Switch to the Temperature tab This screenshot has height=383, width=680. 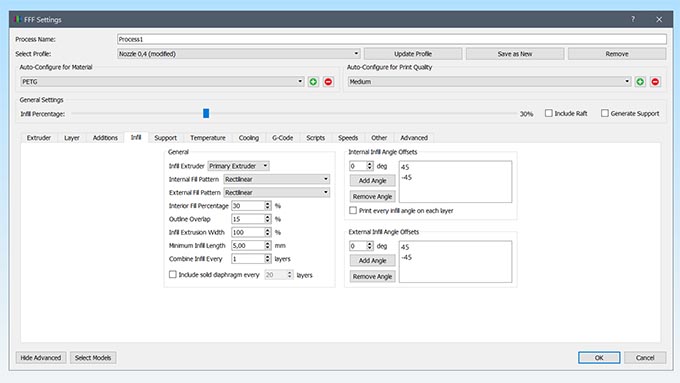(x=208, y=137)
